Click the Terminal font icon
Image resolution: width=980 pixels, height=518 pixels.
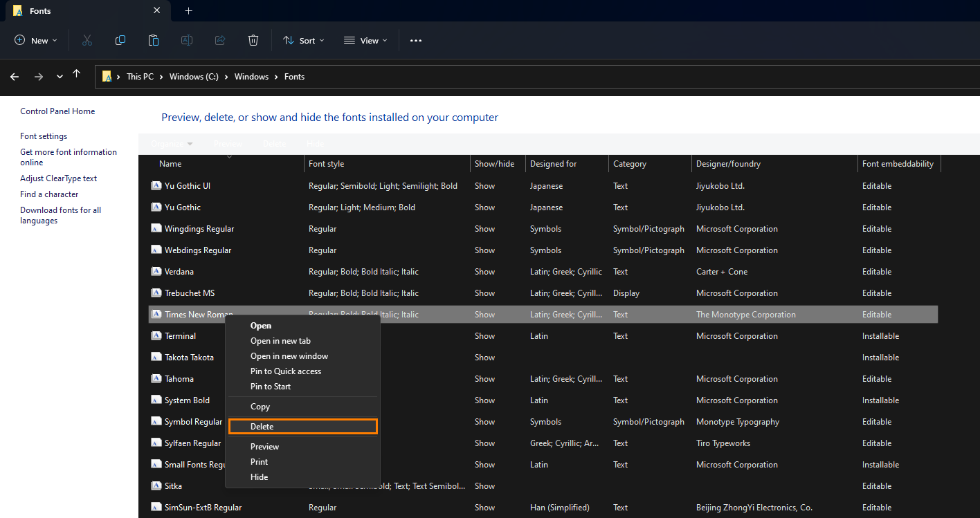[156, 336]
